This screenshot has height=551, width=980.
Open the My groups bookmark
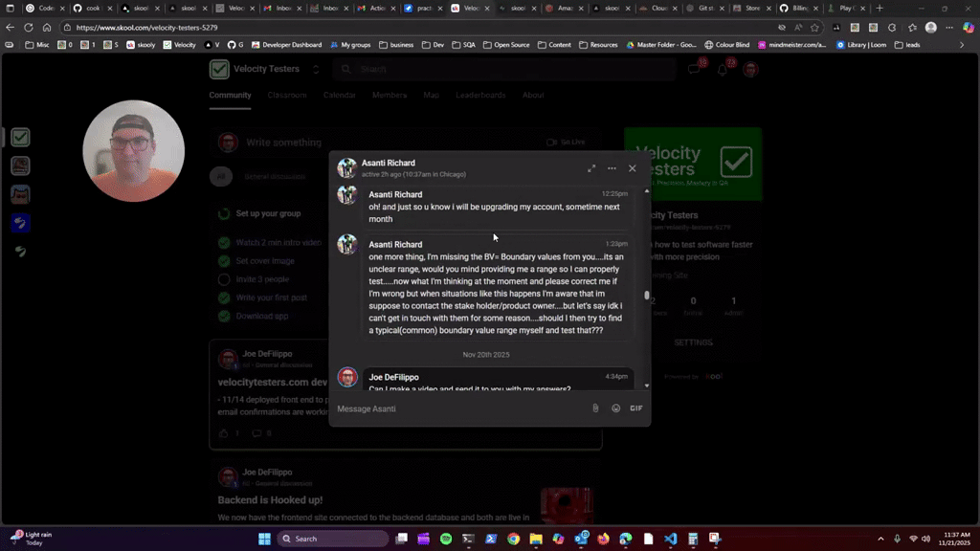[350, 45]
